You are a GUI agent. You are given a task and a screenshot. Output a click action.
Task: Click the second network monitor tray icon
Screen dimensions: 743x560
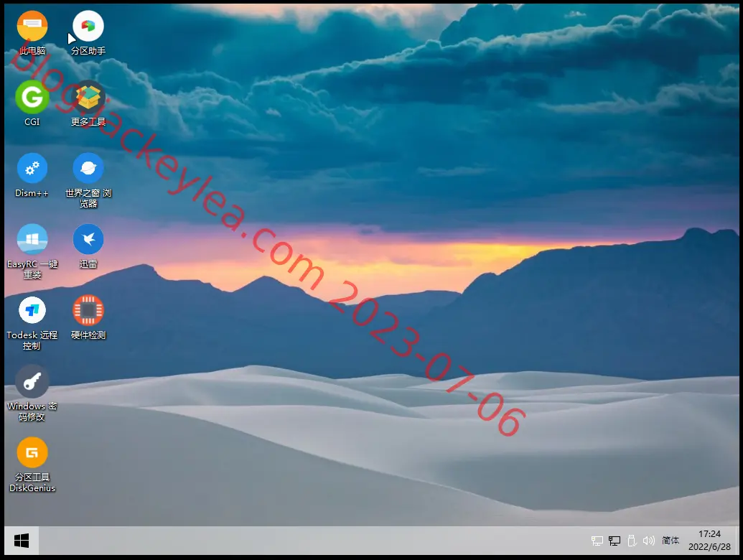[x=614, y=541]
